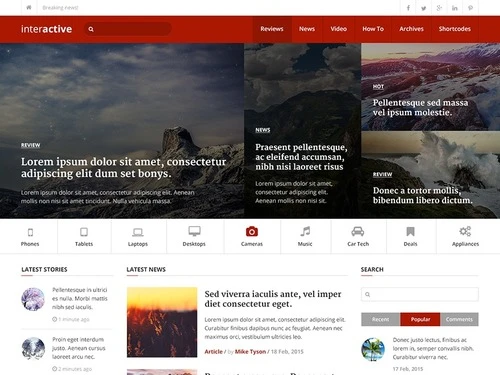Open the sunset field article thumbnail
This screenshot has width=500, height=375.
(x=162, y=322)
